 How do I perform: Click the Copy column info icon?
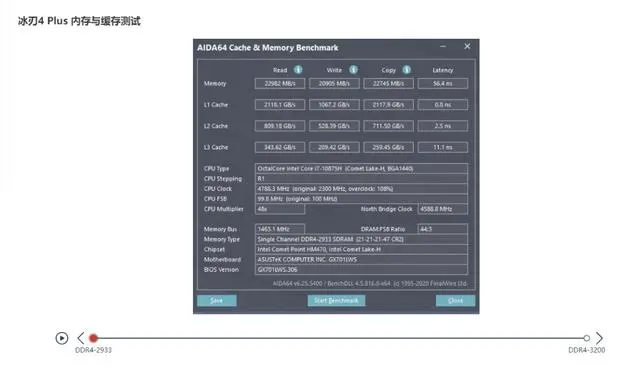coord(407,70)
